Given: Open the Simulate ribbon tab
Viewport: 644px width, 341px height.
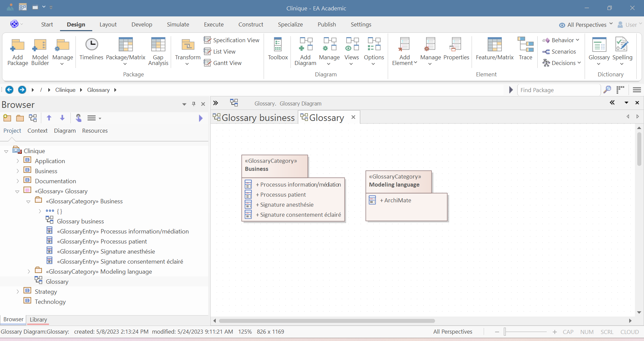Looking at the screenshot, I should click(x=178, y=24).
